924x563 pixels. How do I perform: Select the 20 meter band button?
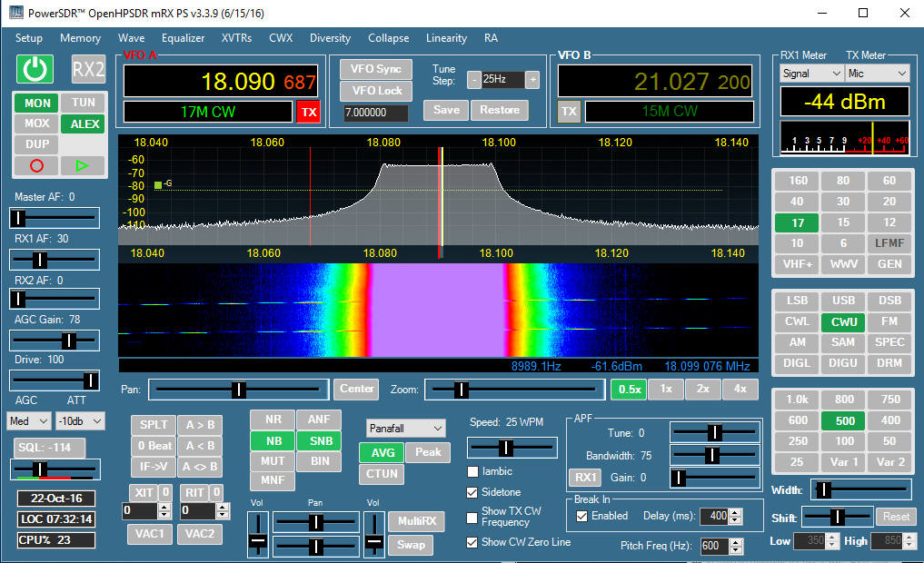click(889, 202)
